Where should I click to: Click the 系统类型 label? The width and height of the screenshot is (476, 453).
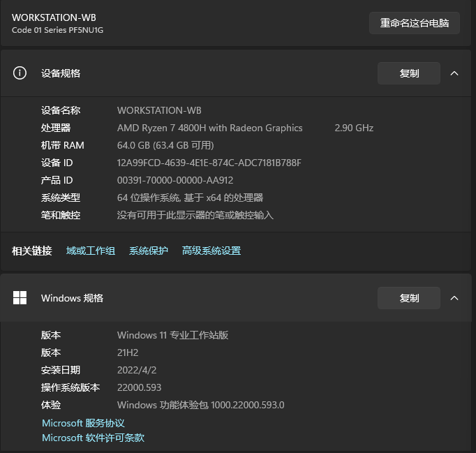point(61,198)
